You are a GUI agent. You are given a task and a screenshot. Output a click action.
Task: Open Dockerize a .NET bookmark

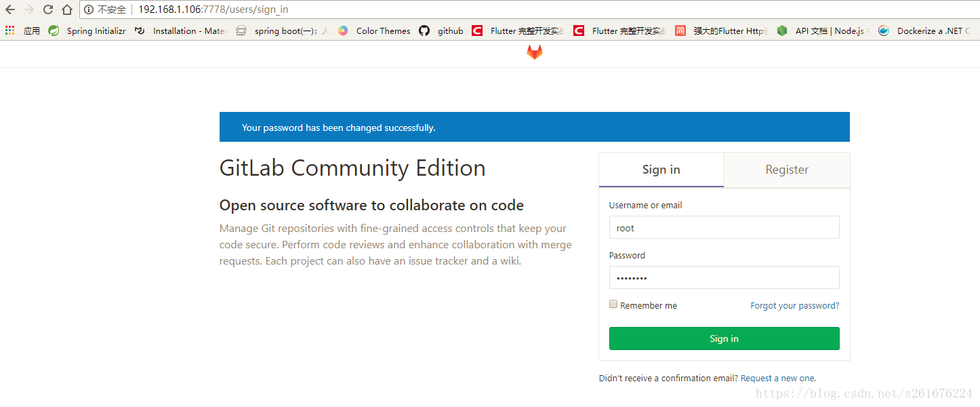(x=924, y=31)
